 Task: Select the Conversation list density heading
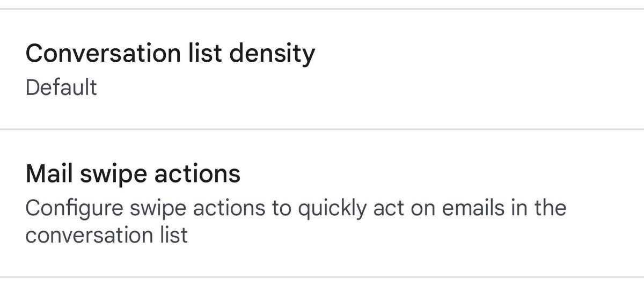pyautogui.click(x=170, y=54)
